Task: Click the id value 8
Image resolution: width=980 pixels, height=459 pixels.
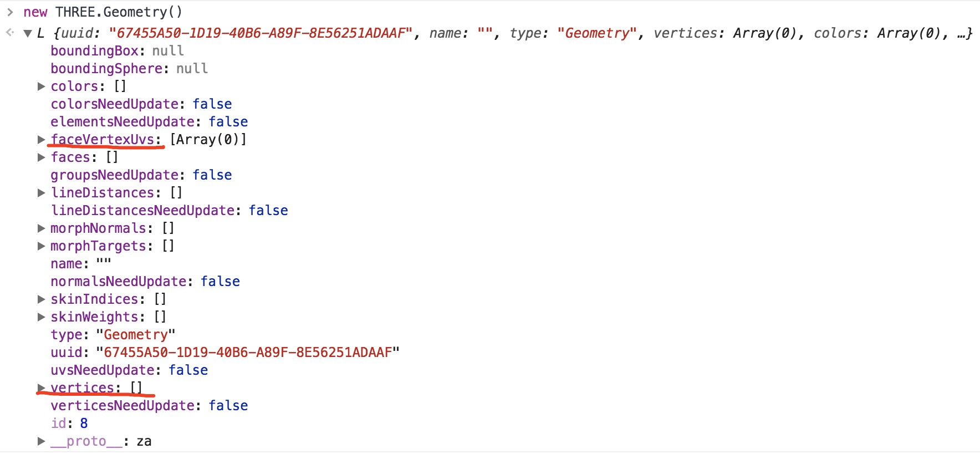Action: pos(84,424)
